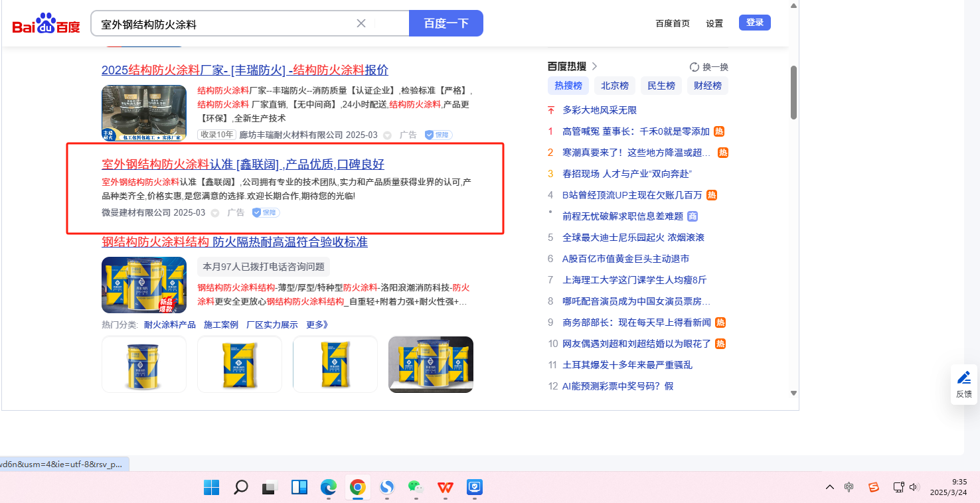Click the 收录10年 tag
This screenshot has width=980, height=503.
216,135
